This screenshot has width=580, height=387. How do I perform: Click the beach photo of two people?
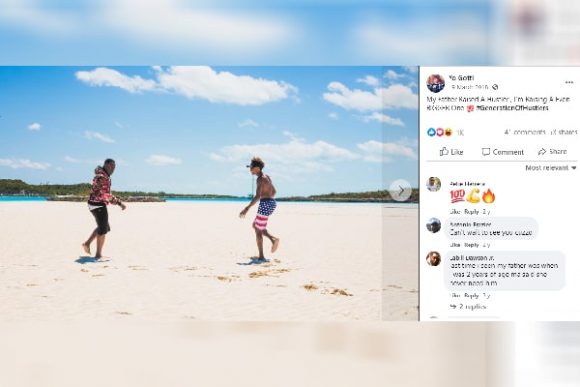tap(209, 193)
